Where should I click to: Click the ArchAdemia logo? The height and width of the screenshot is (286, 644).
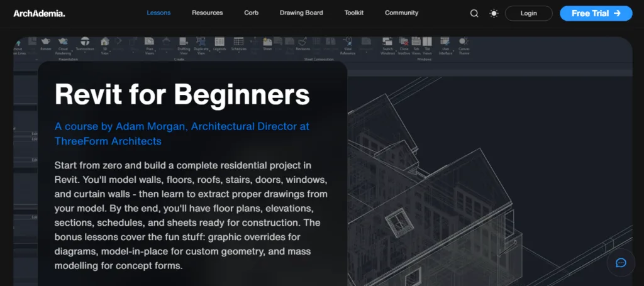(39, 14)
